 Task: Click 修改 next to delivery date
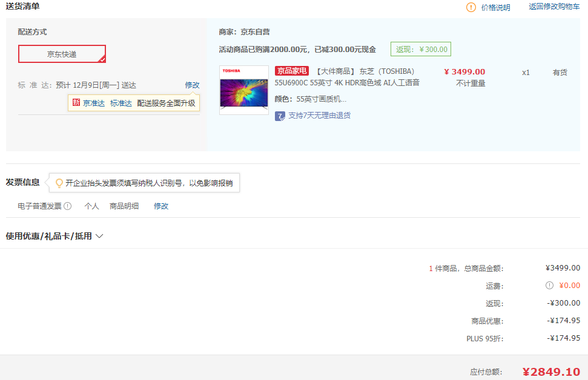click(x=192, y=85)
